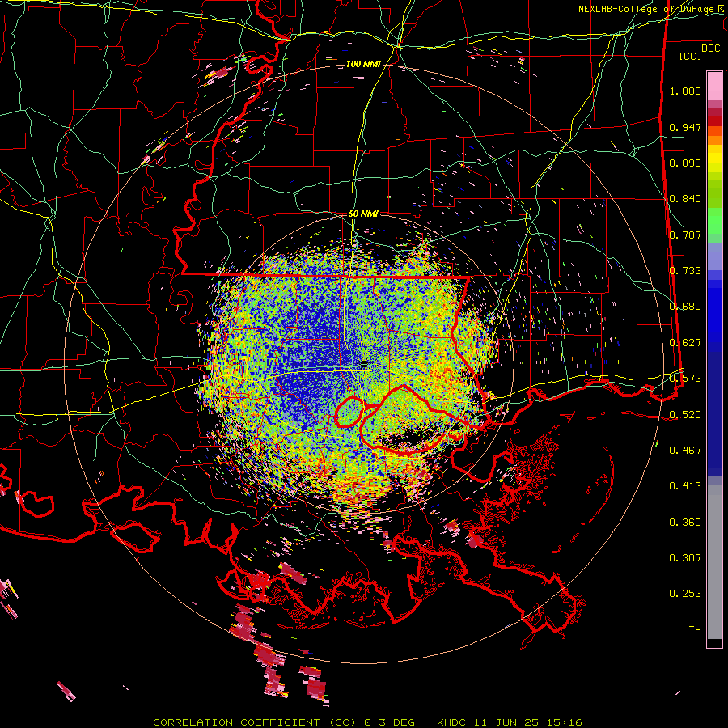Click the 0.947 scale value
Screen dimensions: 728x728
685,127
